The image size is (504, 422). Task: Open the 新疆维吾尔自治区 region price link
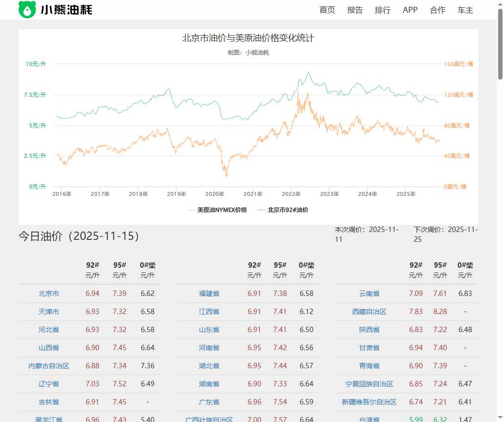[370, 402]
